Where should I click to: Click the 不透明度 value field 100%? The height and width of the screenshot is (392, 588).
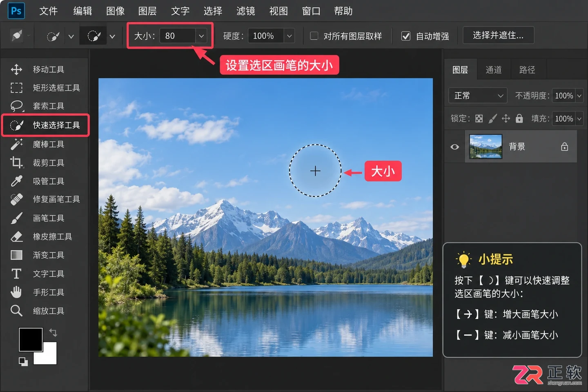pos(564,96)
